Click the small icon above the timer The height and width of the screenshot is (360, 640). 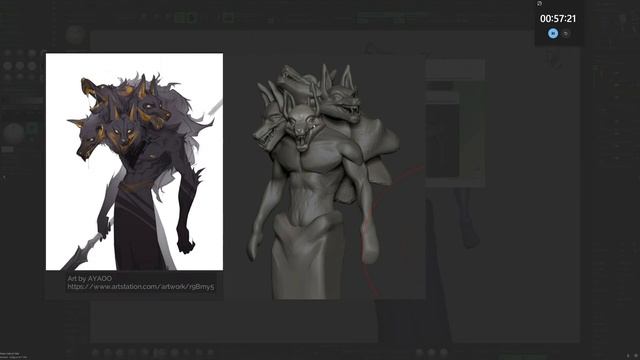coord(539,4)
